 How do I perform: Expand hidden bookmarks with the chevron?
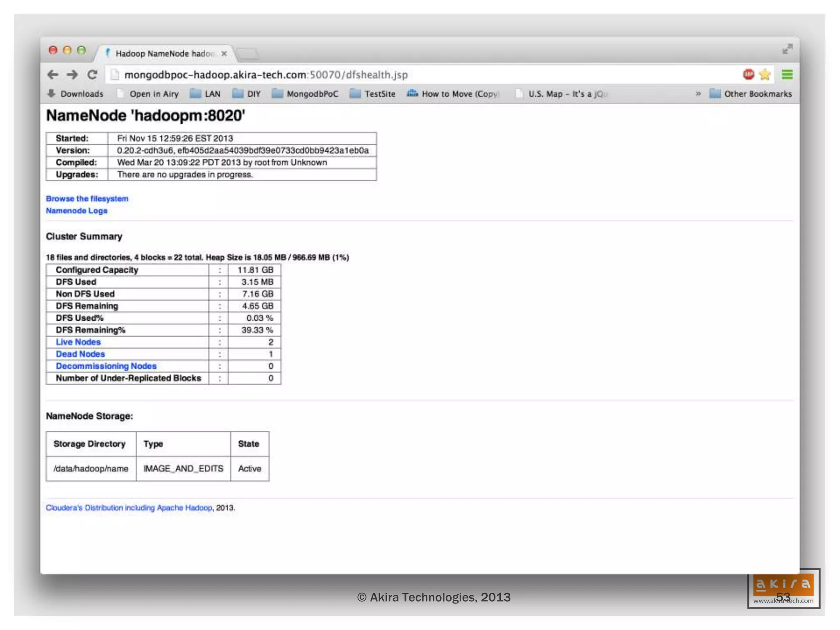[698, 94]
